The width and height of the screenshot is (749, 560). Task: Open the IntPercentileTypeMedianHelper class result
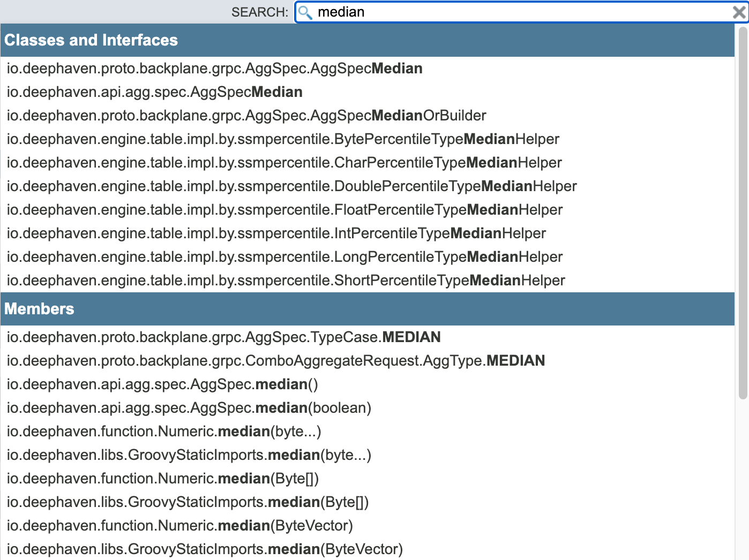tap(276, 233)
